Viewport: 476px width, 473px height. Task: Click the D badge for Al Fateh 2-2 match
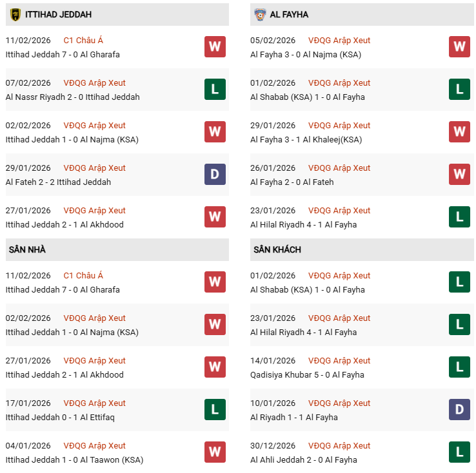[215, 175]
